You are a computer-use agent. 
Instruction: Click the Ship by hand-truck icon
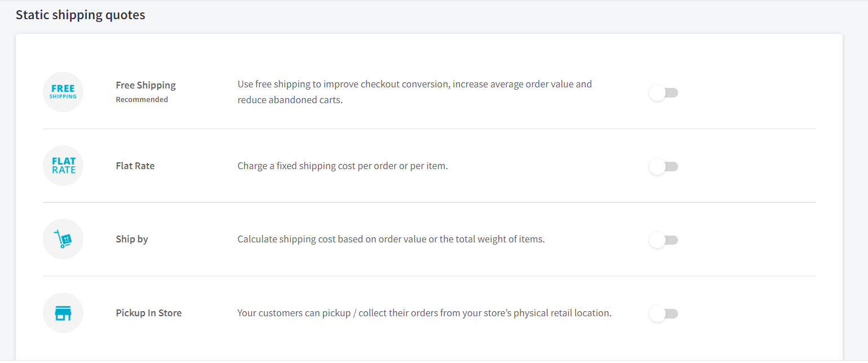pos(63,239)
